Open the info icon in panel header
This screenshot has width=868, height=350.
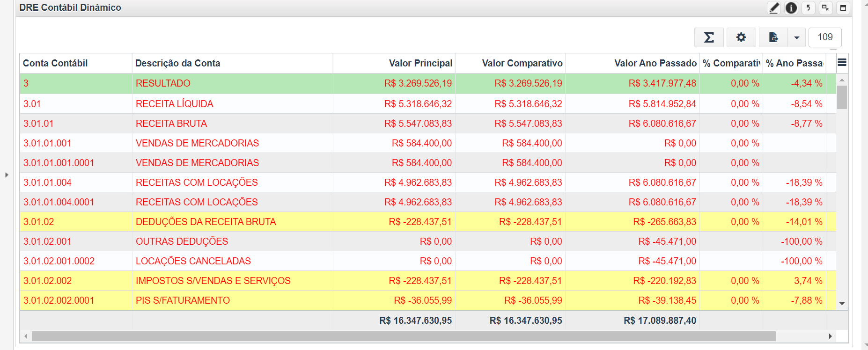(791, 8)
